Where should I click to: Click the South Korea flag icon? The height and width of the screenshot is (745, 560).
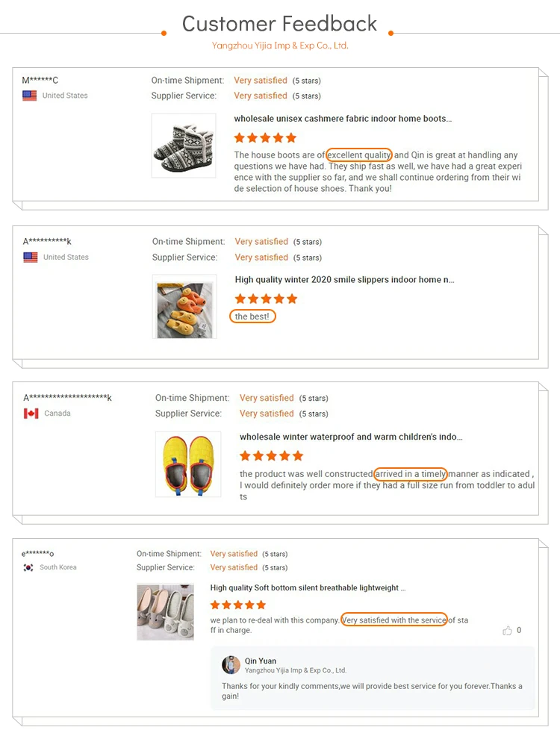click(28, 567)
